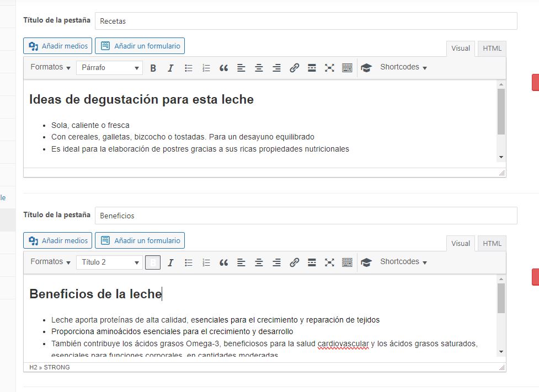The image size is (539, 392).
Task: Focus the tab title field containing Beneficios
Action: coord(306,216)
